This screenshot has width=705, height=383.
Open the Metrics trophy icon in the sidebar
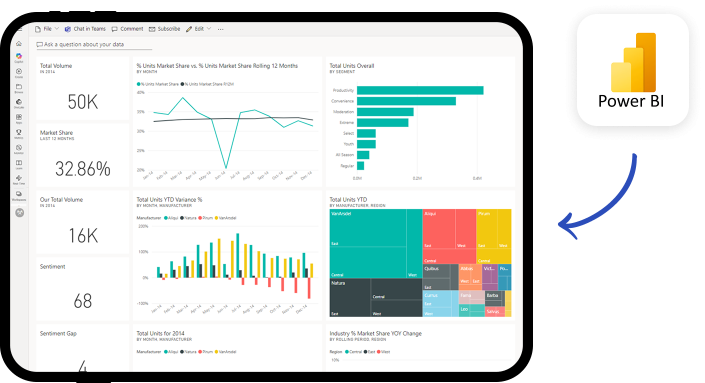pyautogui.click(x=19, y=134)
